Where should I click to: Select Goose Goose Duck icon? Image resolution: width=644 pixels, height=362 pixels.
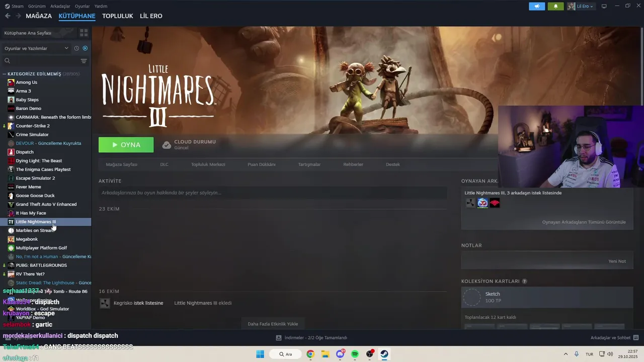pyautogui.click(x=11, y=196)
